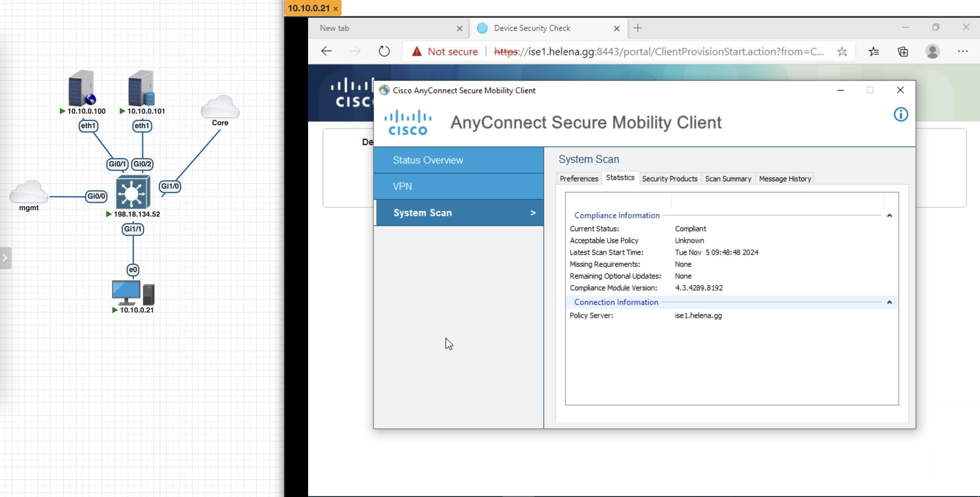Click the browser back arrow

[326, 51]
